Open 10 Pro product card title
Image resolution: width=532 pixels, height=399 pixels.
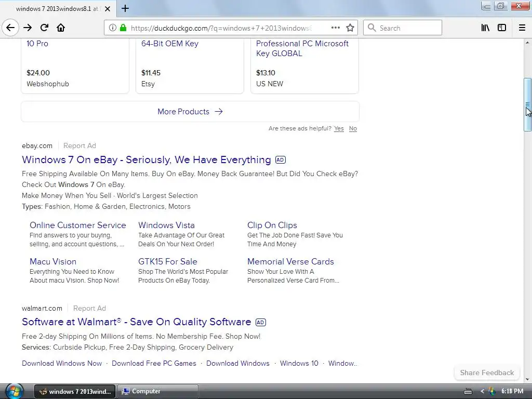pos(37,44)
